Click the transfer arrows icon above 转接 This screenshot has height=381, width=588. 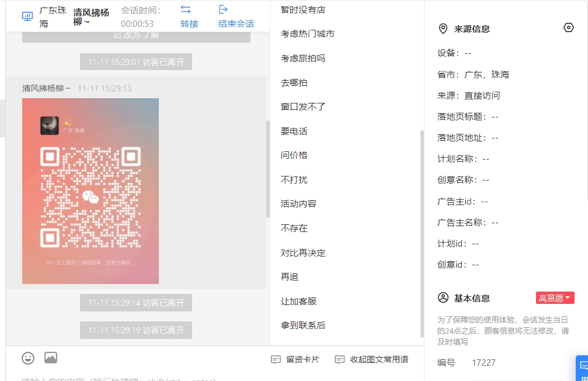click(186, 9)
